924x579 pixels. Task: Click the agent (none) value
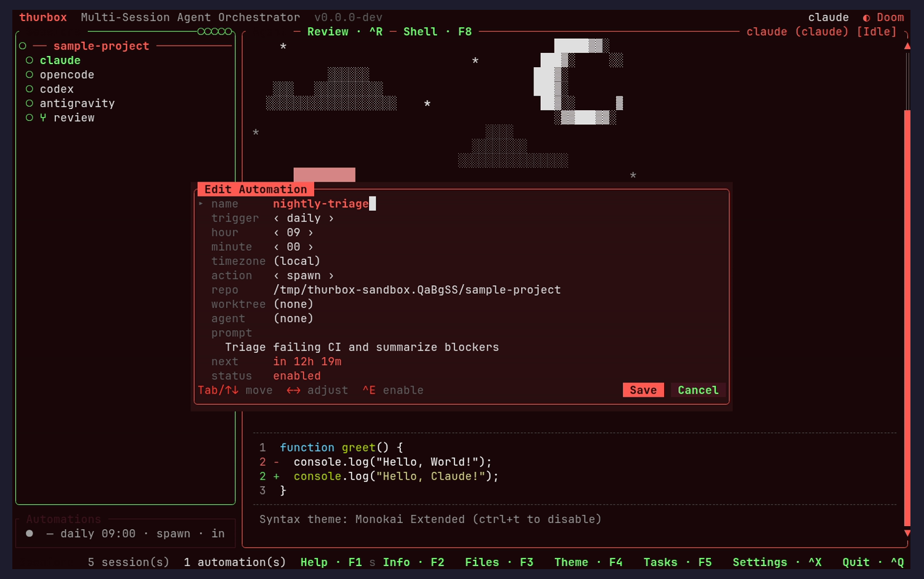click(293, 318)
